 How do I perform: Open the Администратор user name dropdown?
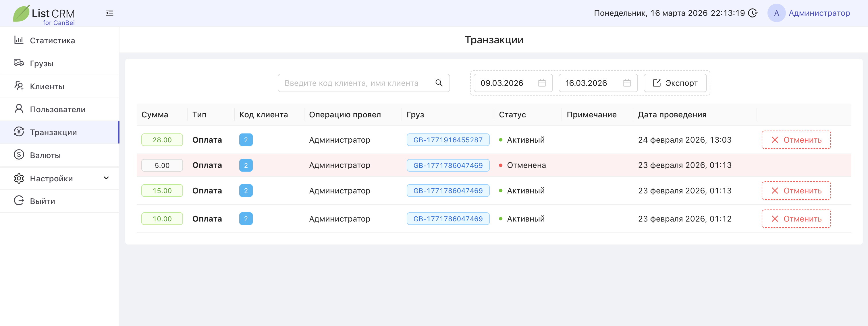(819, 13)
